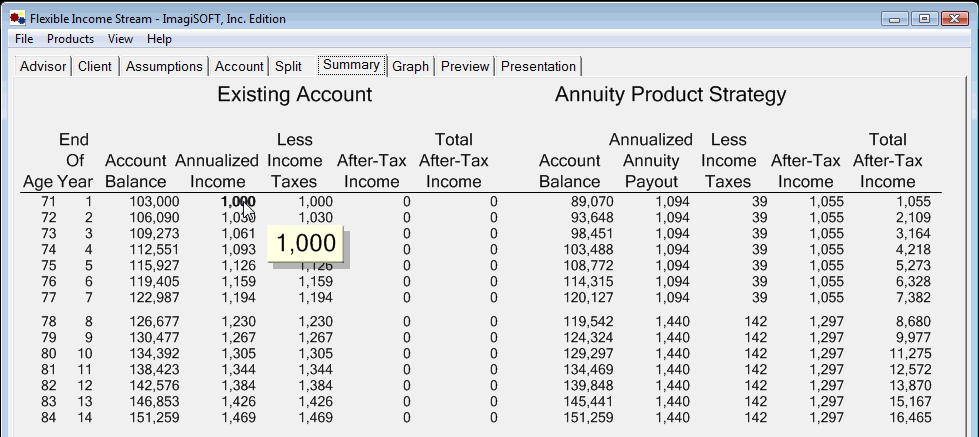979x437 pixels.
Task: Close the Flexible Income Stream window
Action: pos(954,19)
